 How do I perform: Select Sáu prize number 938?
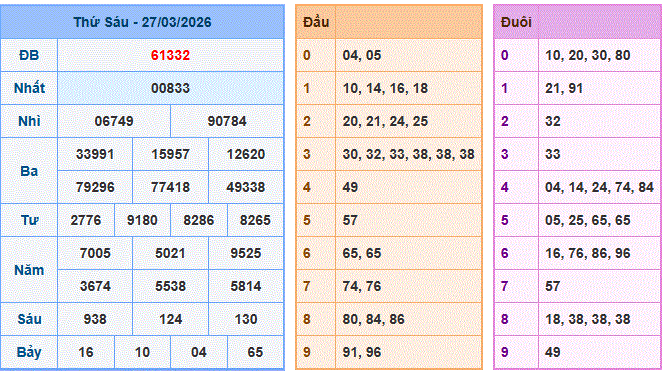pos(95,319)
